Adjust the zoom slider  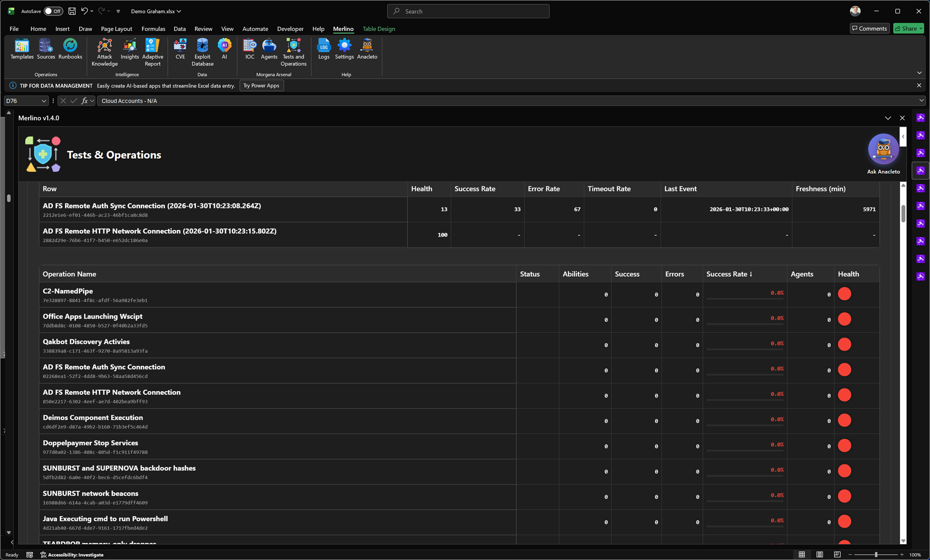click(x=876, y=554)
